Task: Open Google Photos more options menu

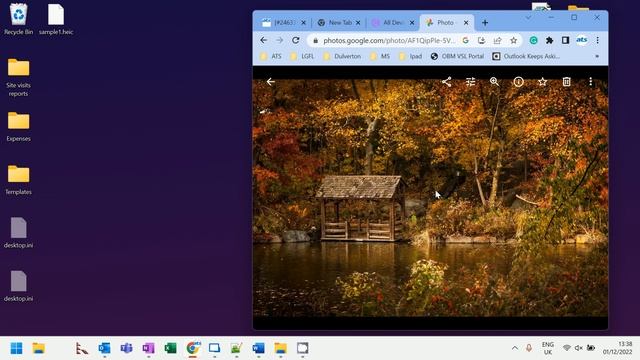Action: click(591, 82)
